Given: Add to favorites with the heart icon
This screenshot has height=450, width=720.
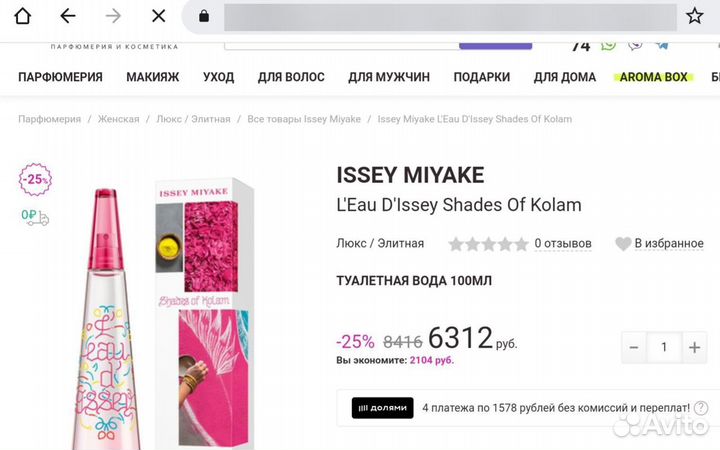Looking at the screenshot, I should (x=623, y=243).
